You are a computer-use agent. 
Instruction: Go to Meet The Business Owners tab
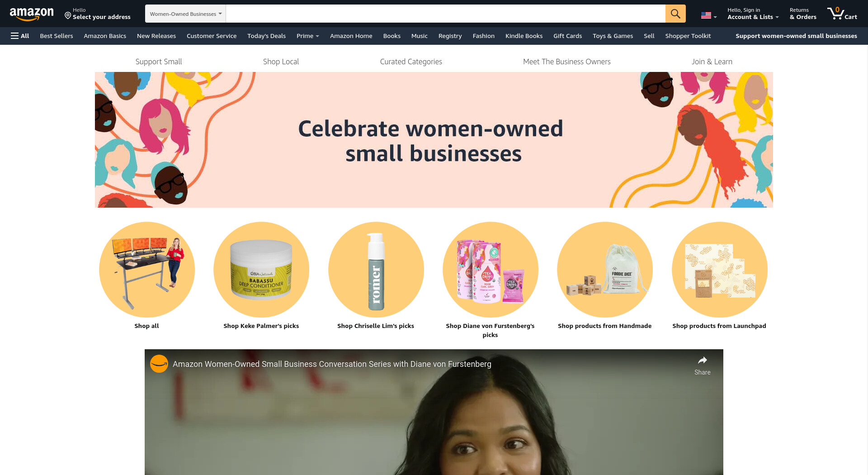point(566,62)
